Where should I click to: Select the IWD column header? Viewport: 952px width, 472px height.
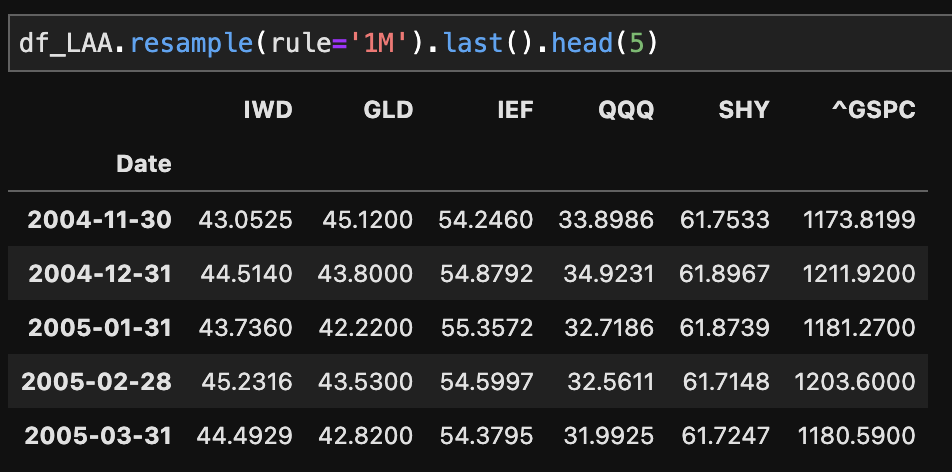point(268,110)
